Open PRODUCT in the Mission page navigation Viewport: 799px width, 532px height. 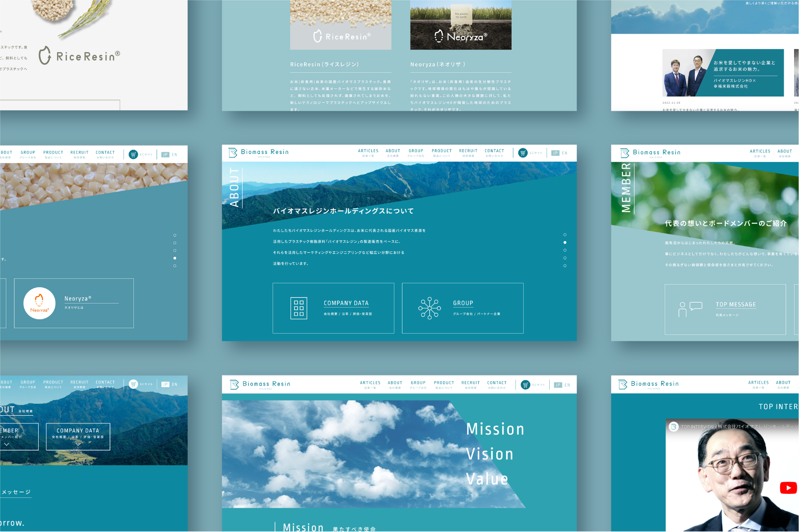pos(444,385)
